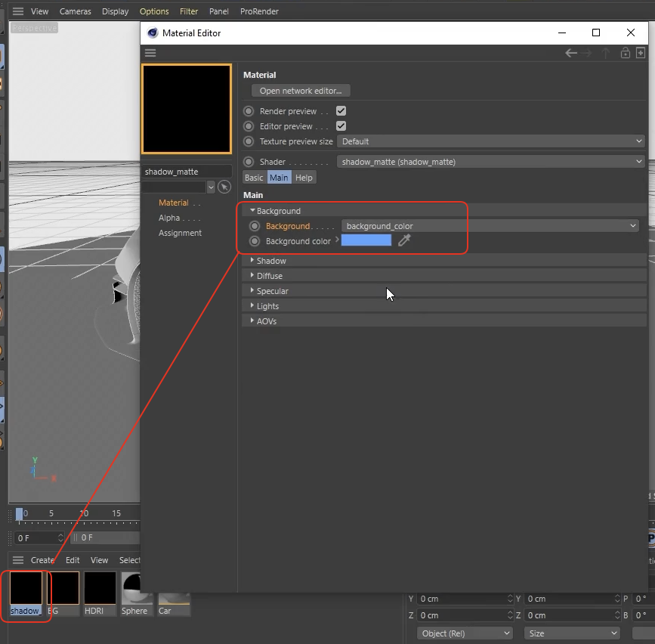Image resolution: width=655 pixels, height=644 pixels.
Task: Collapse the Background section
Action: 252,211
